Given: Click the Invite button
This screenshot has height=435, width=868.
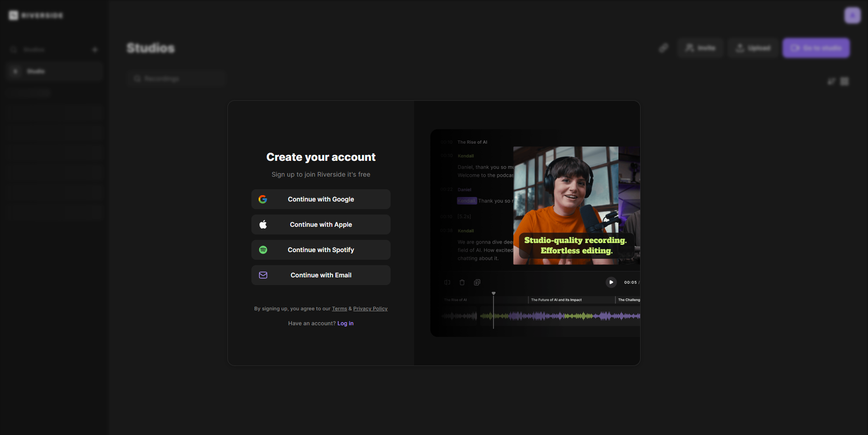Looking at the screenshot, I should point(700,48).
